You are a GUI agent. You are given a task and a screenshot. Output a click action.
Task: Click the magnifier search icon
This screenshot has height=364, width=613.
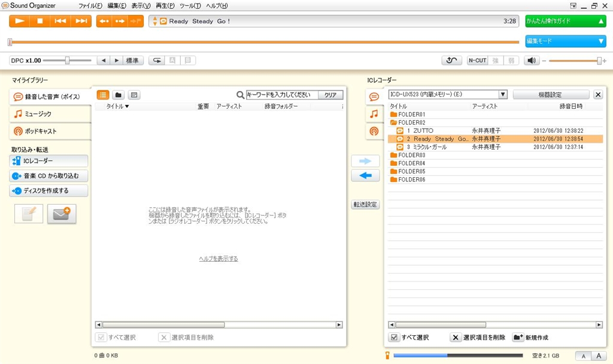coord(240,95)
